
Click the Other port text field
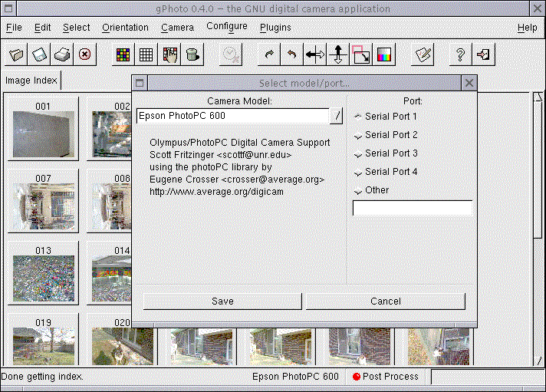pyautogui.click(x=413, y=208)
